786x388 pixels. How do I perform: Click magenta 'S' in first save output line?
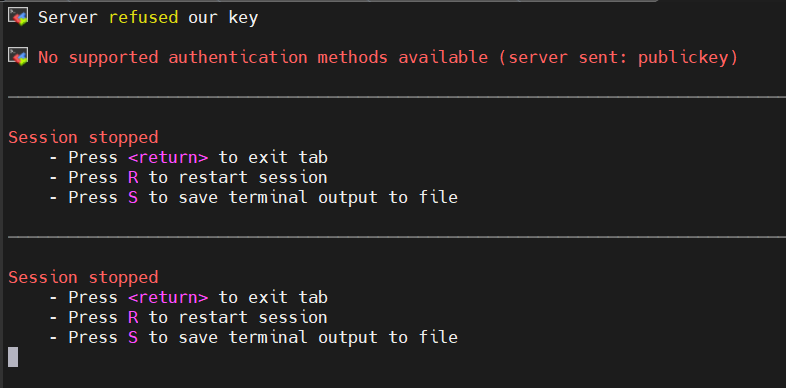point(133,198)
